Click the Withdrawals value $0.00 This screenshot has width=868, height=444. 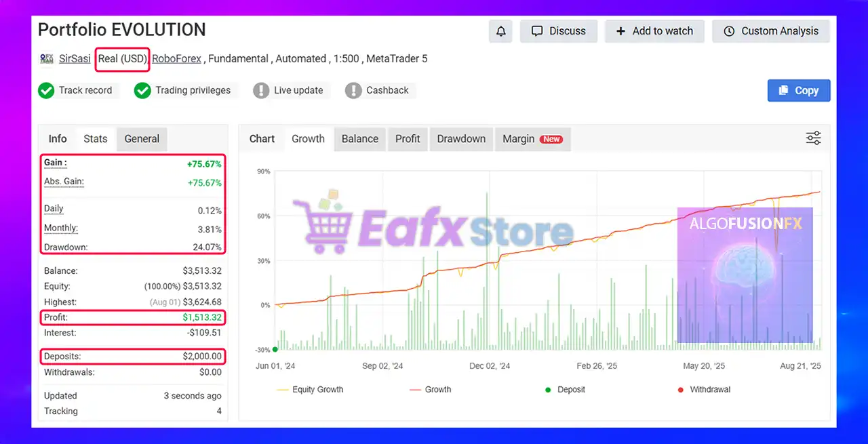[x=210, y=372]
